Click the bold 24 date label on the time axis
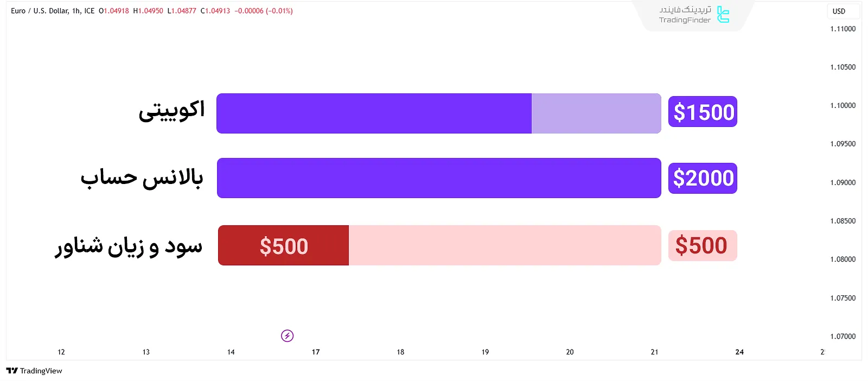This screenshot has width=868, height=381. click(739, 352)
